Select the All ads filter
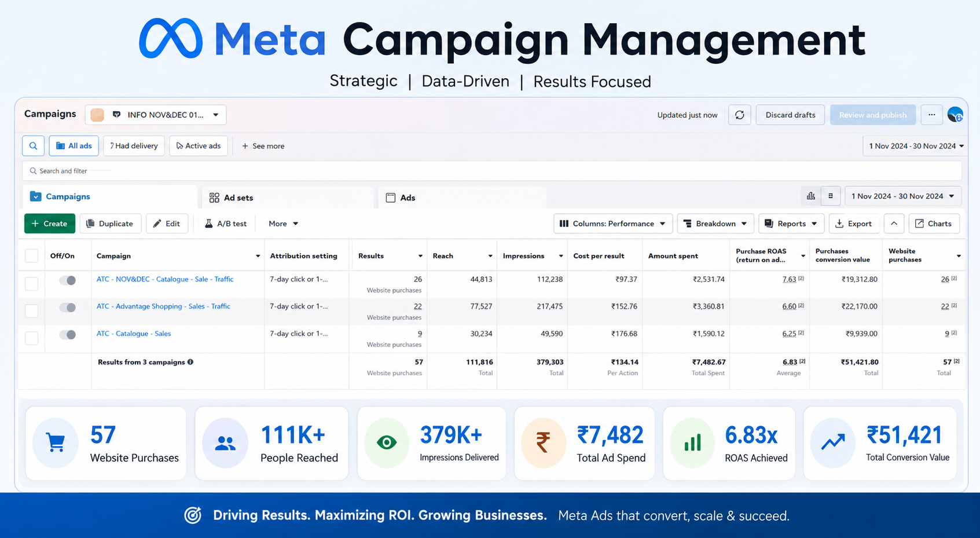 point(74,146)
